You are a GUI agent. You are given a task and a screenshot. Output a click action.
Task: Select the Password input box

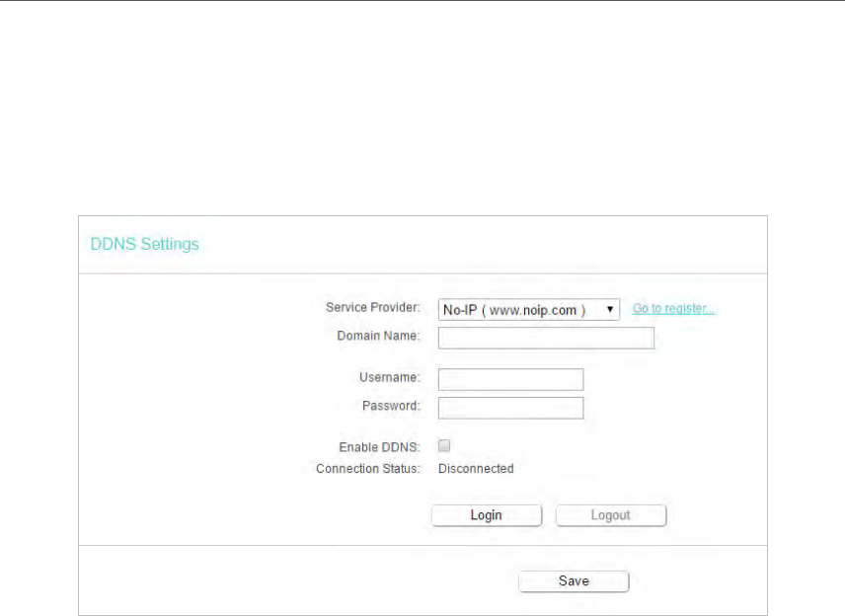[510, 408]
